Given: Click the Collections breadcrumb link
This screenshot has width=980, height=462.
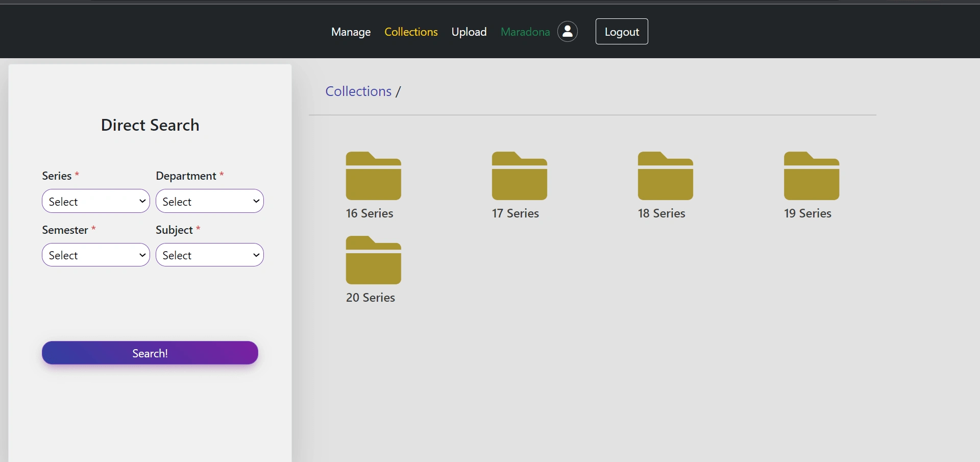Looking at the screenshot, I should pos(358,91).
